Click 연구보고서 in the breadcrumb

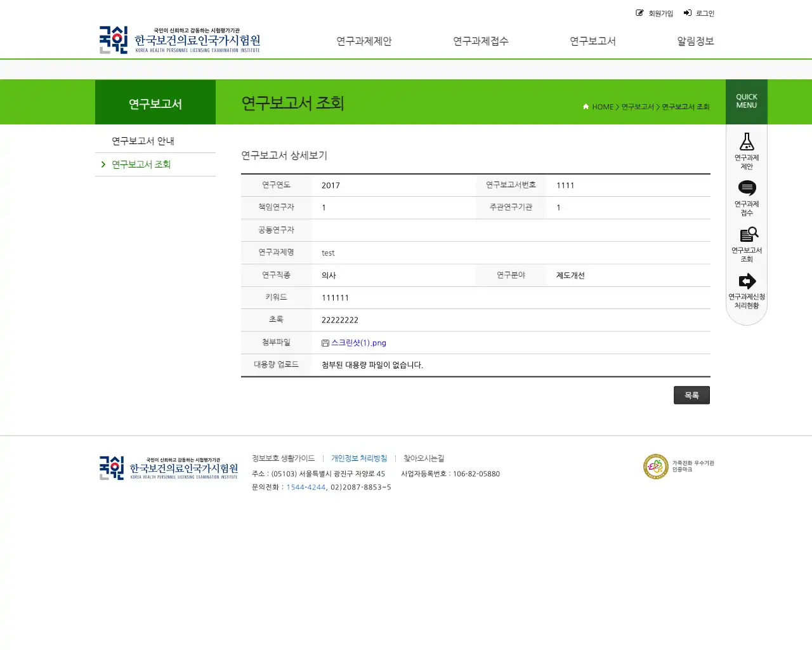[638, 107]
